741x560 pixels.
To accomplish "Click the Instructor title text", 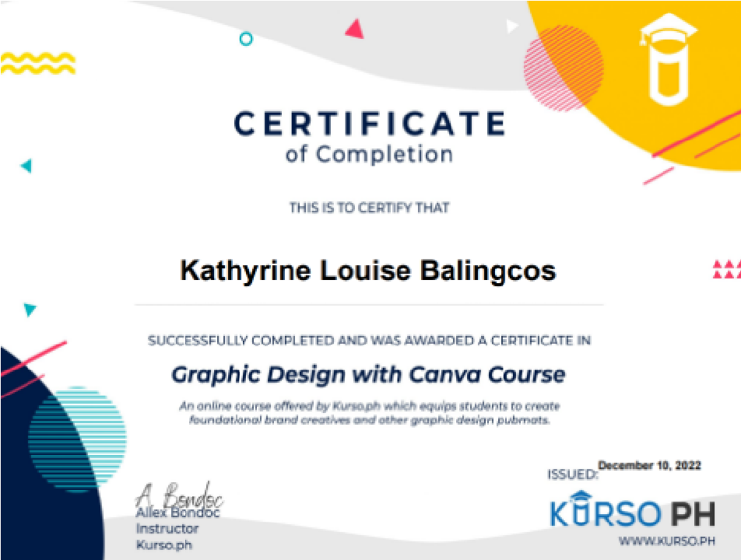I will point(167,529).
